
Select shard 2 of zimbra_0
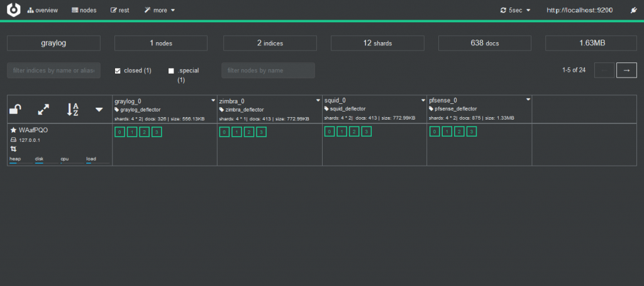coord(249,132)
